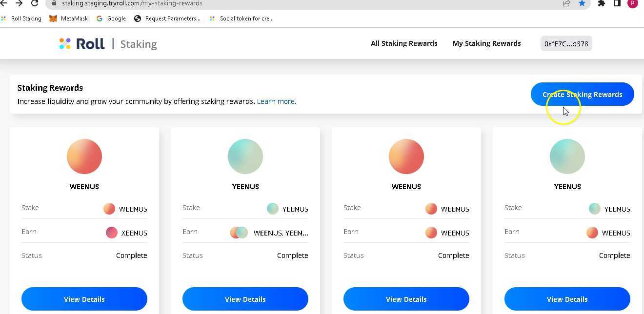The height and width of the screenshot is (314, 644).
Task: View Details of the second YEENUS card
Action: tap(567, 299)
